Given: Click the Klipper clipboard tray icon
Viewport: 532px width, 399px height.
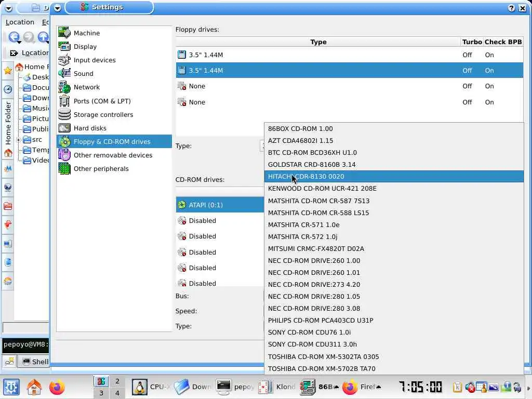Looking at the screenshot, I should click(457, 387).
